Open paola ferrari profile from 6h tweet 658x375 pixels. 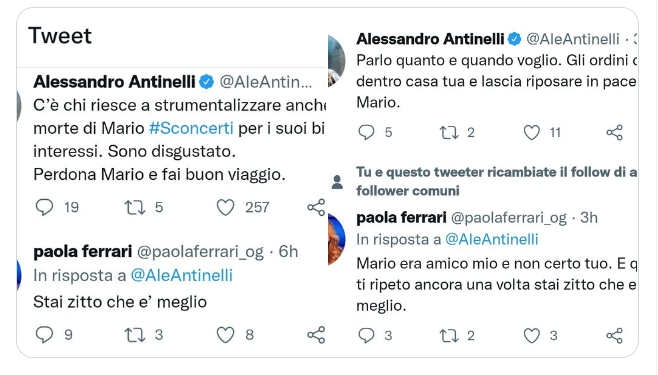83,252
